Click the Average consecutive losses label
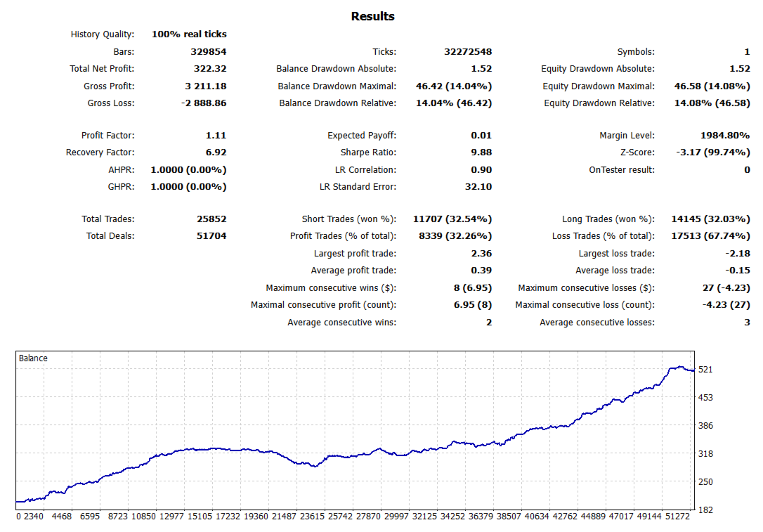The height and width of the screenshot is (532, 763). (597, 323)
